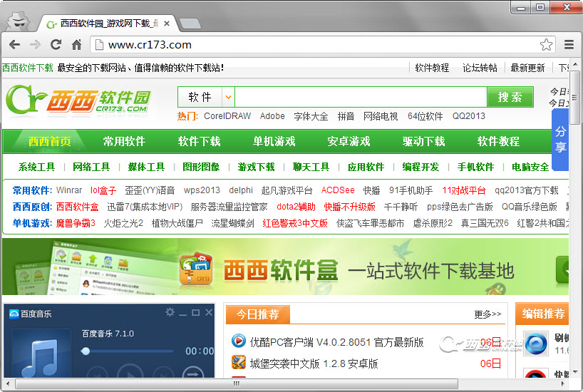Open the 安卓游戏 navigation tab
Image resolution: width=583 pixels, height=392 pixels.
(349, 141)
